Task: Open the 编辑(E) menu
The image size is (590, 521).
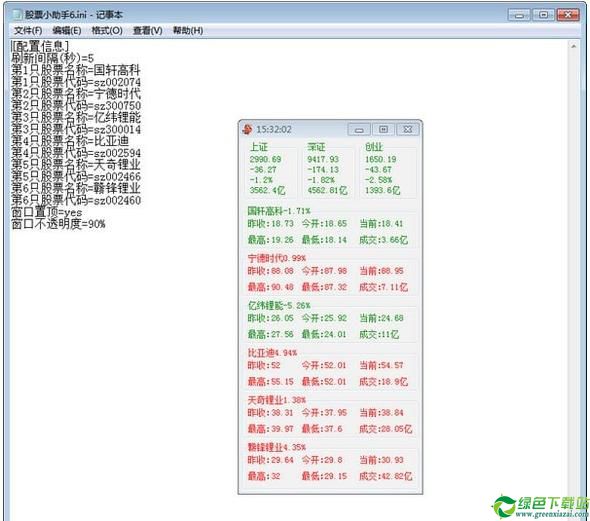Action: [x=67, y=30]
